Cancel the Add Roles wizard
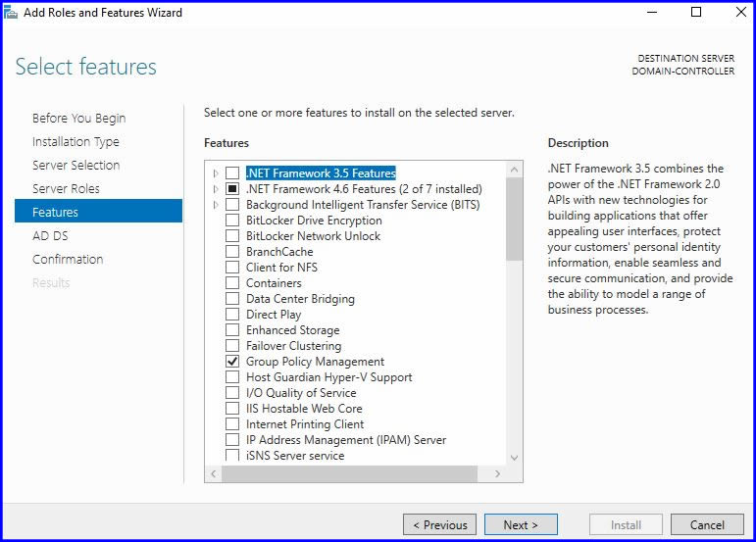Image resolution: width=756 pixels, height=542 pixels. click(x=707, y=524)
